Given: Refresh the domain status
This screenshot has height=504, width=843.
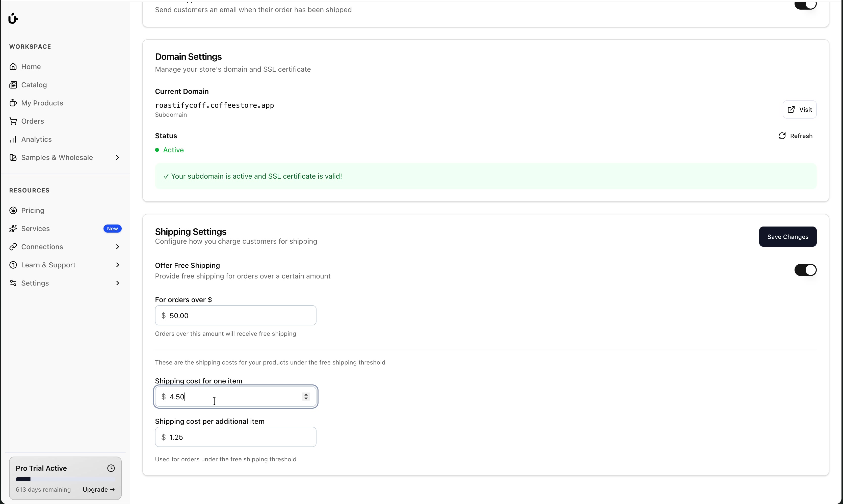Looking at the screenshot, I should (795, 136).
